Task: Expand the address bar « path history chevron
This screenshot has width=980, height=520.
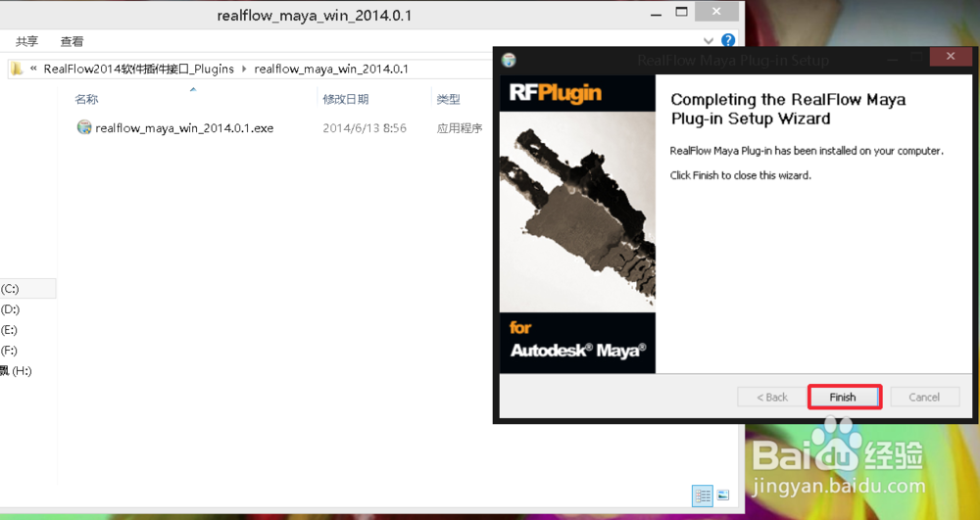Action: (x=33, y=69)
